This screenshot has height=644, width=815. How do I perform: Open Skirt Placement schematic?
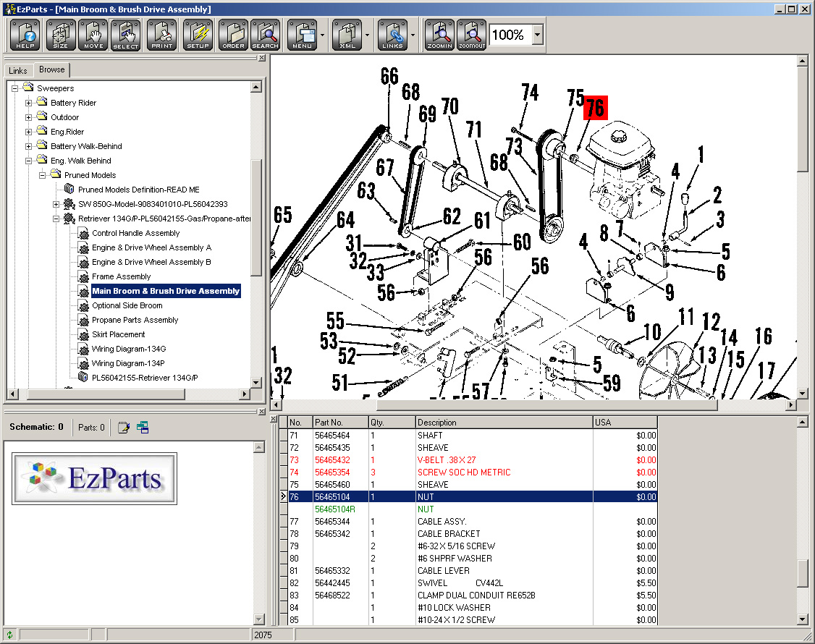119,335
